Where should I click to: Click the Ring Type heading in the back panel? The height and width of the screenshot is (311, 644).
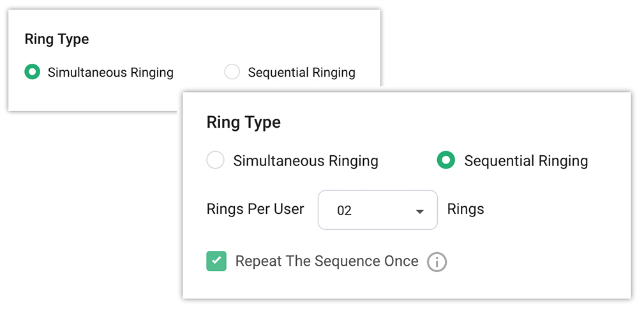(x=57, y=40)
